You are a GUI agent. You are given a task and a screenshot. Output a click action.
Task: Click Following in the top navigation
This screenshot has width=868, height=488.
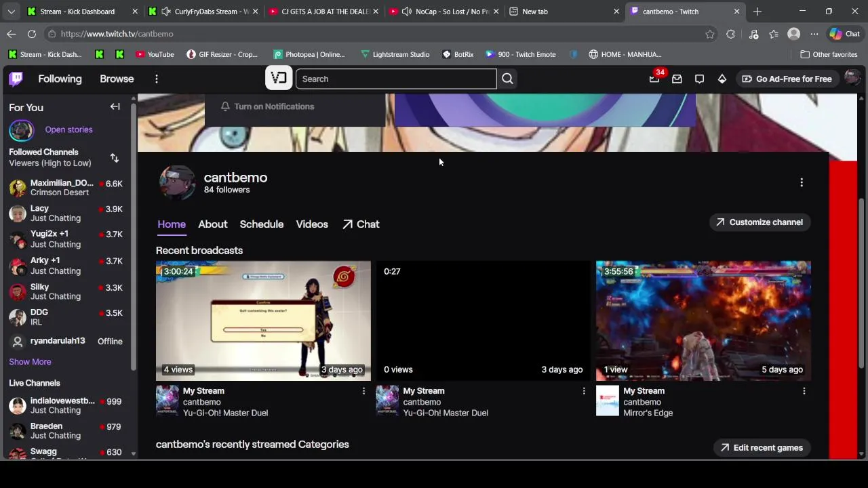60,79
